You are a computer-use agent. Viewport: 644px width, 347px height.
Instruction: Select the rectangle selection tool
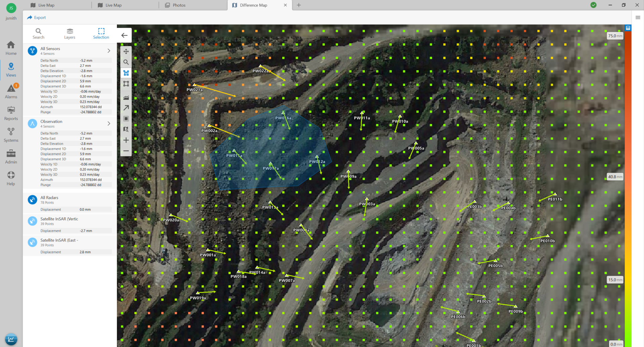[x=126, y=84]
